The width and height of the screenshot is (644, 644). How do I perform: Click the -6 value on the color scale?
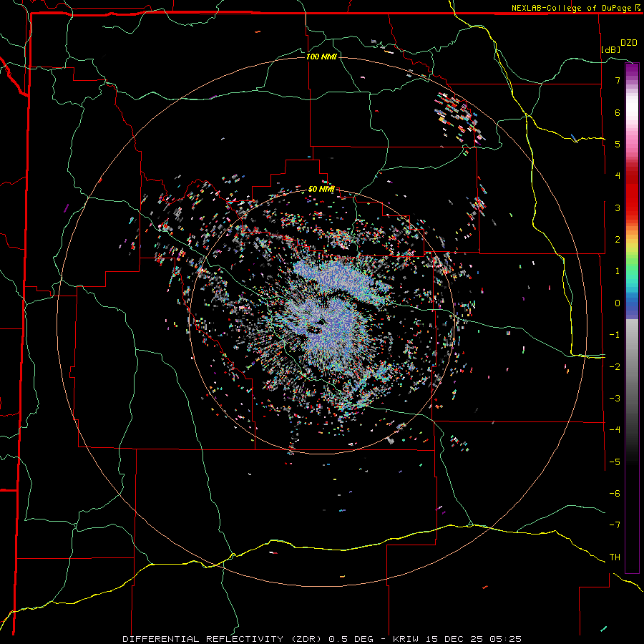pos(615,493)
